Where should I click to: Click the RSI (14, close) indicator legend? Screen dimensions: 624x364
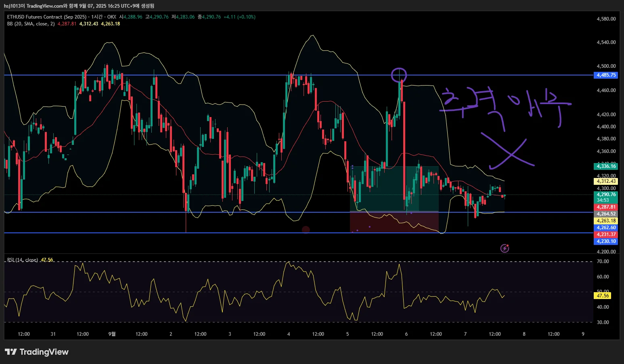click(x=23, y=260)
